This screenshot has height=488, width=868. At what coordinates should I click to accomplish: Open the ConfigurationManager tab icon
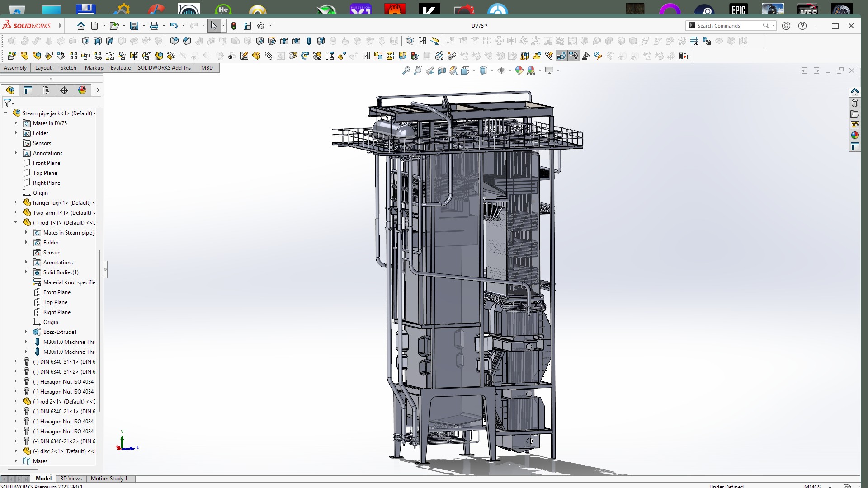(x=46, y=90)
